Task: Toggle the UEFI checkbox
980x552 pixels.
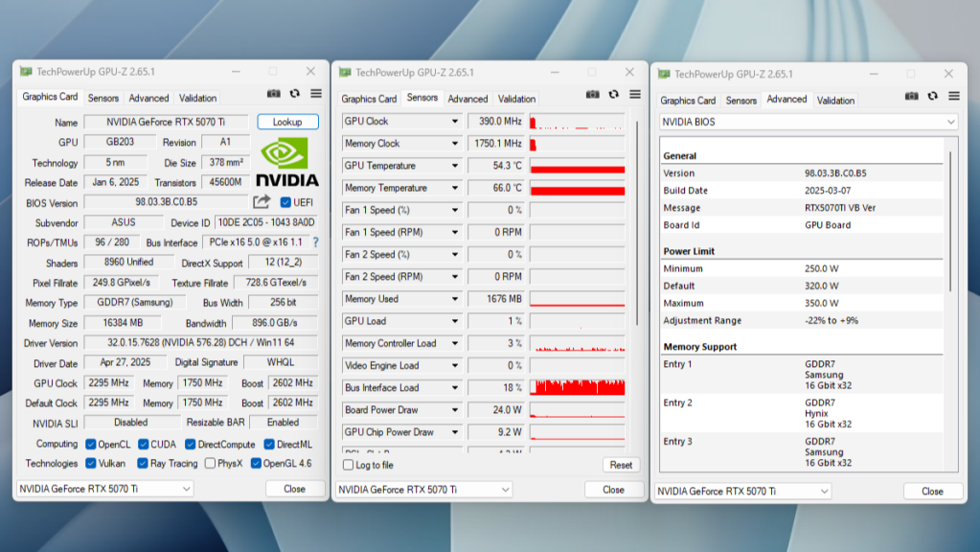Action: coord(285,202)
